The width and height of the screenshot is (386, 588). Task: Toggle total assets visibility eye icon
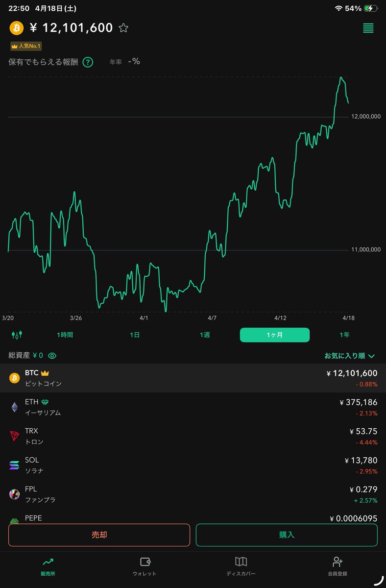point(52,356)
